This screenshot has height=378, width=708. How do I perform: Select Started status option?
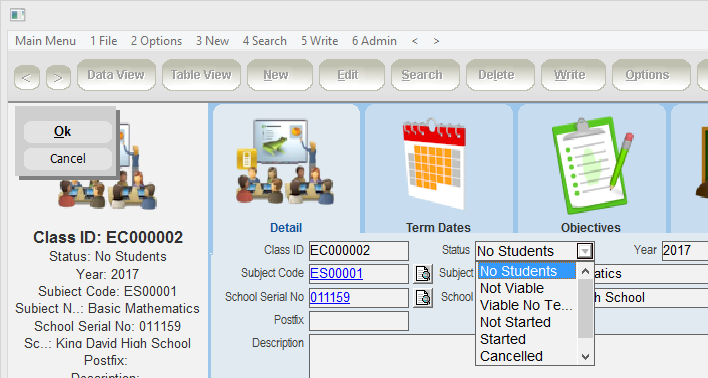coord(503,339)
